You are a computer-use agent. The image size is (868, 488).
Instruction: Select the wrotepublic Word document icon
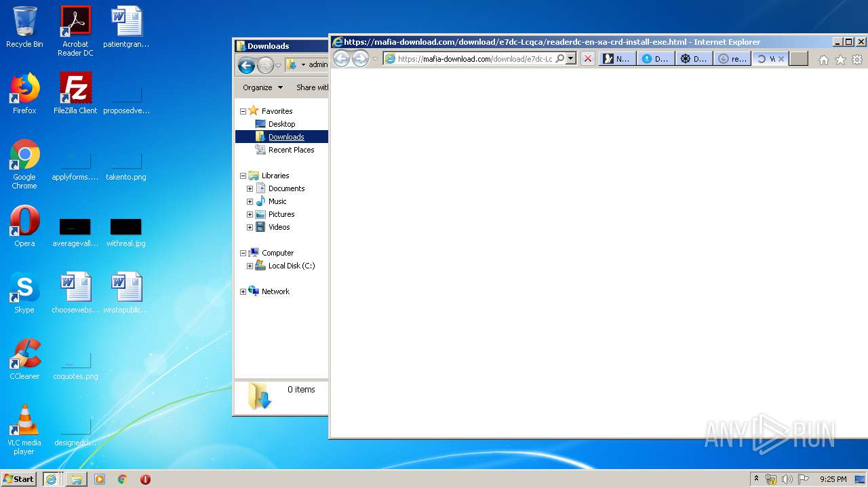[x=126, y=293]
